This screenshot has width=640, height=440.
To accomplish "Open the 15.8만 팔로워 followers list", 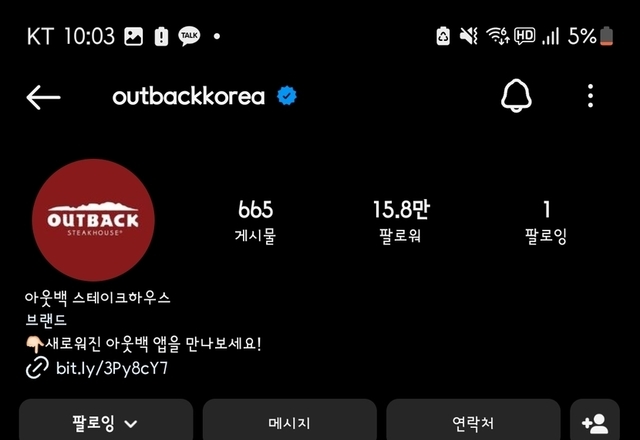I will tap(401, 222).
